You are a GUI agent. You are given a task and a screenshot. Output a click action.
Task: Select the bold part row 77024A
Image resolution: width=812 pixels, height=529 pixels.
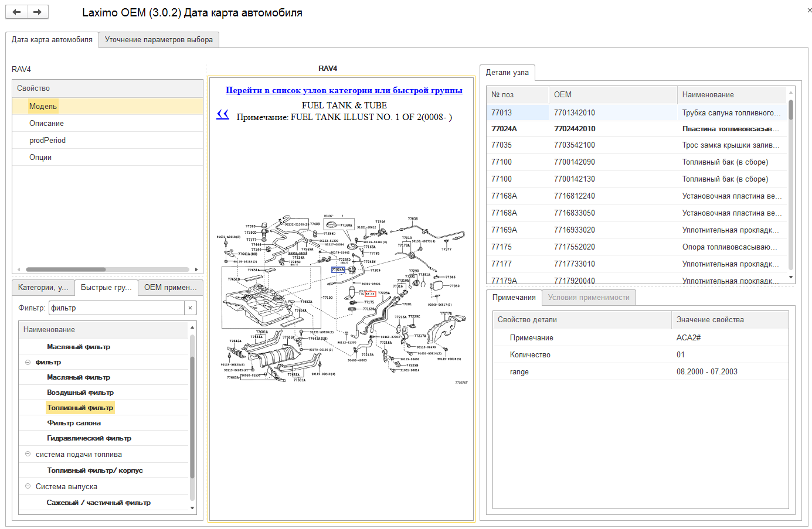coord(636,128)
